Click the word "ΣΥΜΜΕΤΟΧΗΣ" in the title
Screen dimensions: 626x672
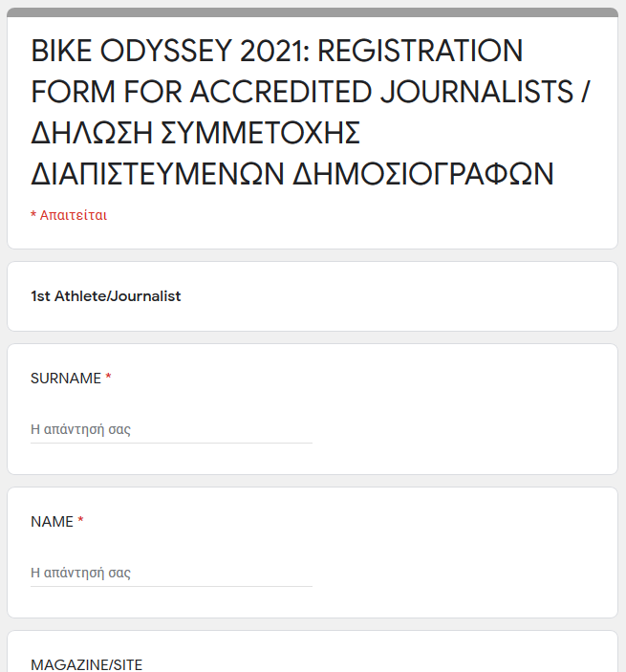click(x=261, y=133)
